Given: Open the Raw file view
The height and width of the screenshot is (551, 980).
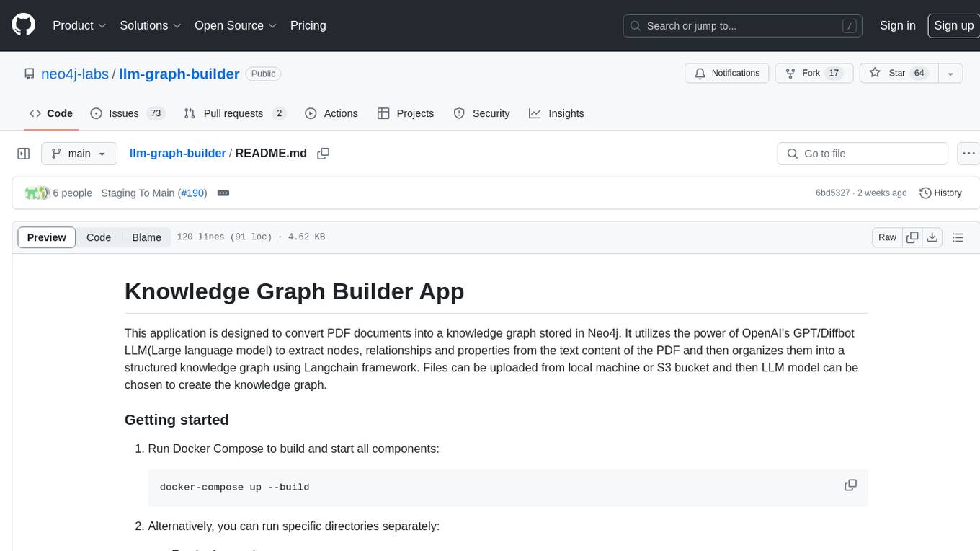Looking at the screenshot, I should [887, 237].
